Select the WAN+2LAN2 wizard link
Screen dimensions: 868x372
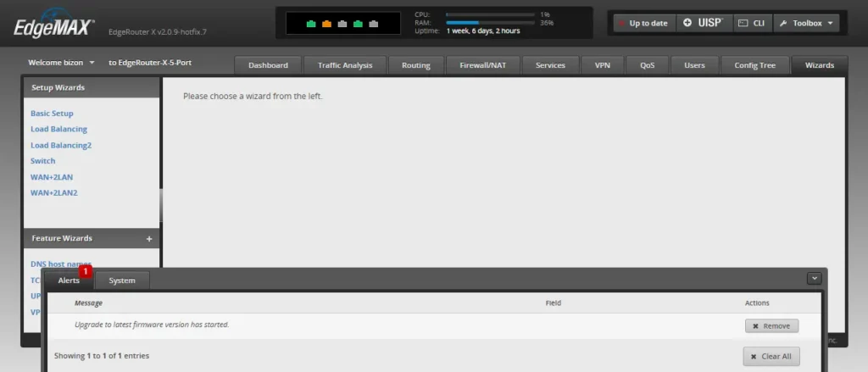(x=53, y=192)
